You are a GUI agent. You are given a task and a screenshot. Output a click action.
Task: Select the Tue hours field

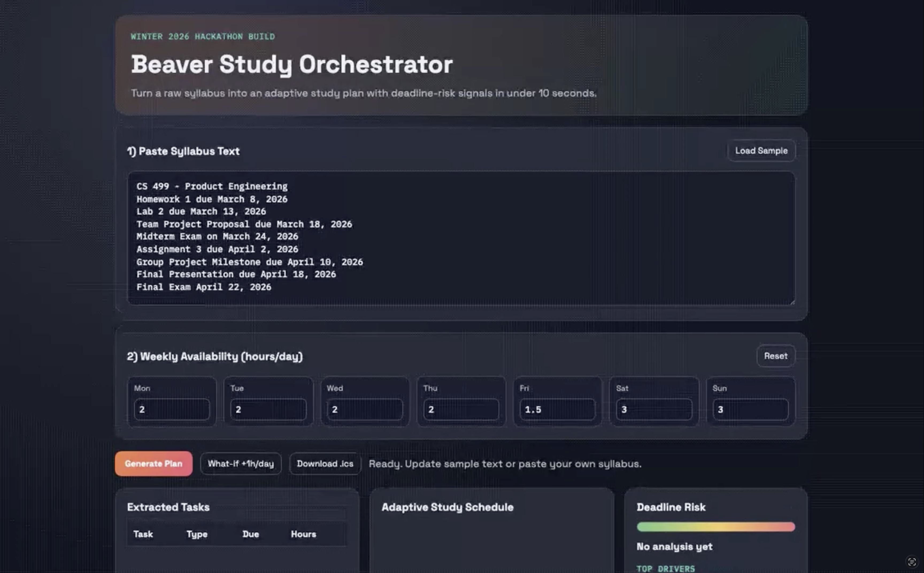coord(268,409)
